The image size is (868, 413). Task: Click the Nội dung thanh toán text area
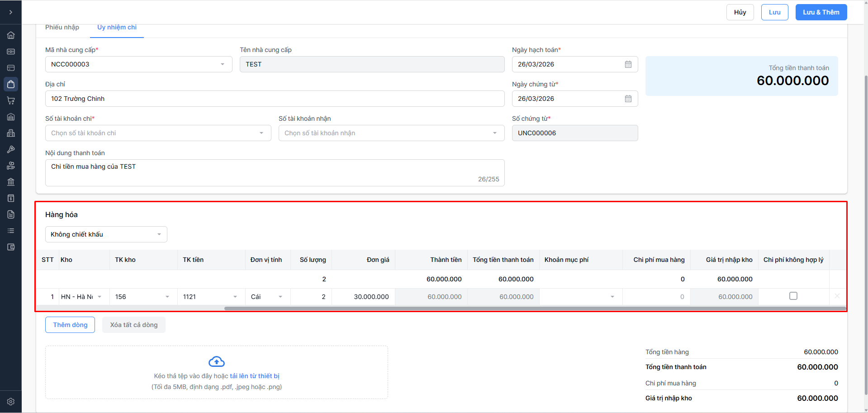275,172
